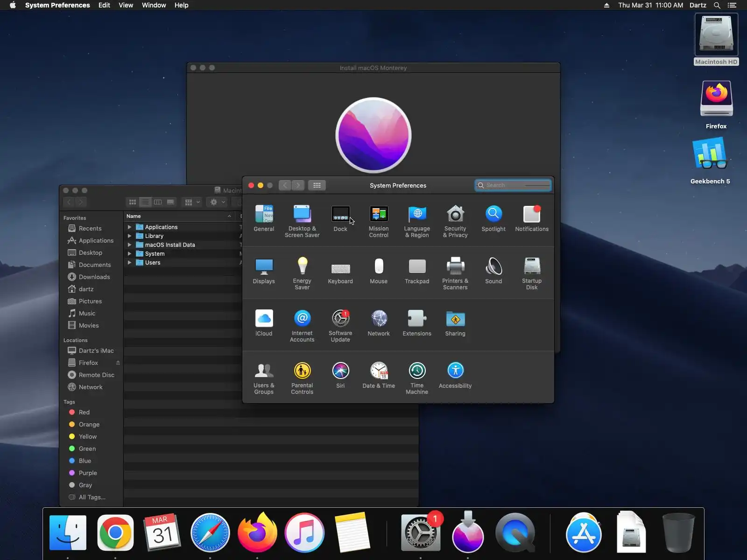Open Time Machine preferences
Screen dimensions: 747x560
click(x=417, y=378)
